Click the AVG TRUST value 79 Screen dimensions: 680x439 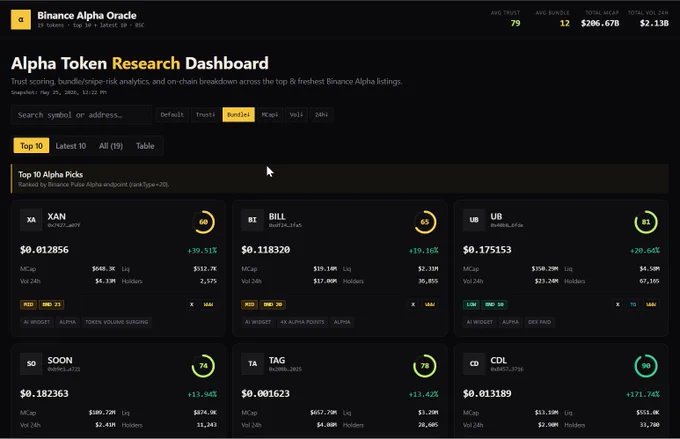click(x=515, y=23)
